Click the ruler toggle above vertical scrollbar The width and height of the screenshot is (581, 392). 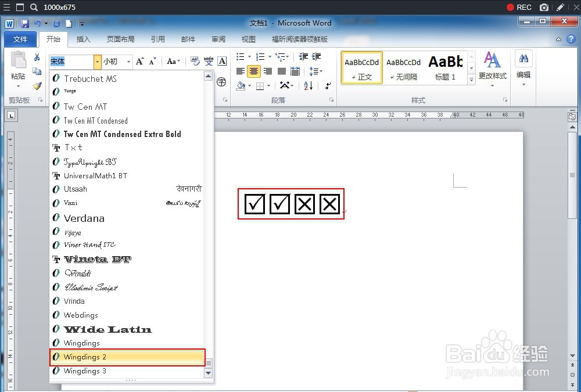pyautogui.click(x=572, y=117)
